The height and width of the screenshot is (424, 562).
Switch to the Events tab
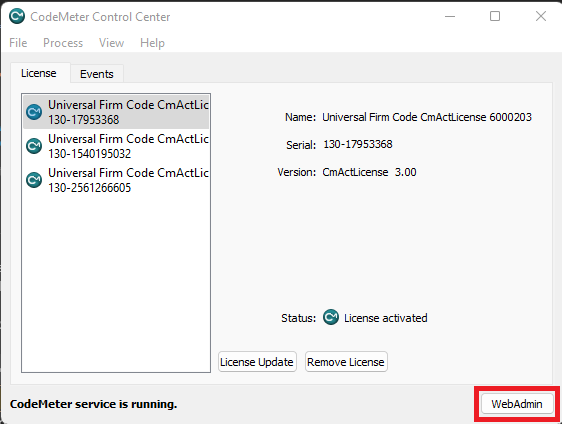(97, 74)
